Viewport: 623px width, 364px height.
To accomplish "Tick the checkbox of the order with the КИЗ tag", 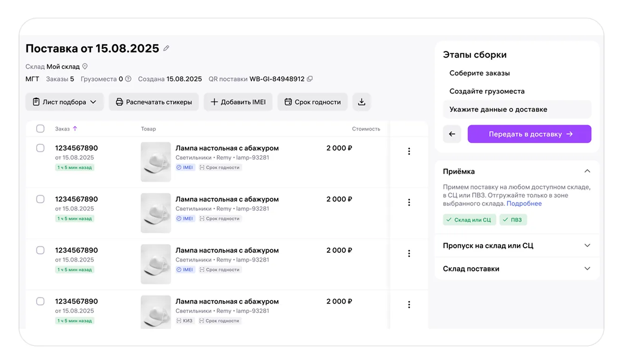I will click(40, 301).
